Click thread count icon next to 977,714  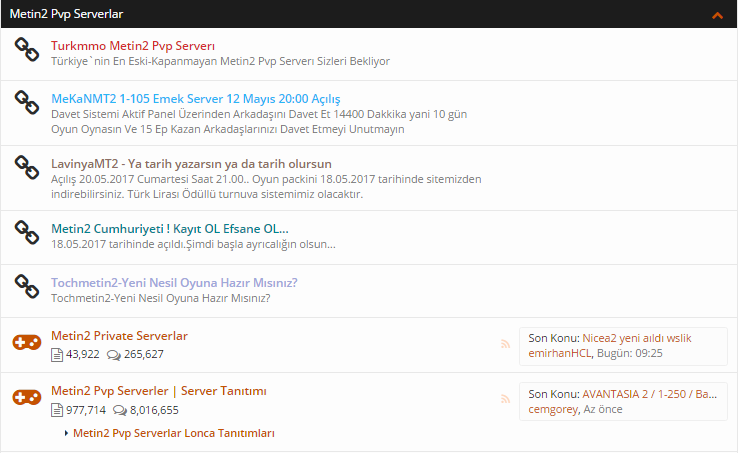[56, 410]
